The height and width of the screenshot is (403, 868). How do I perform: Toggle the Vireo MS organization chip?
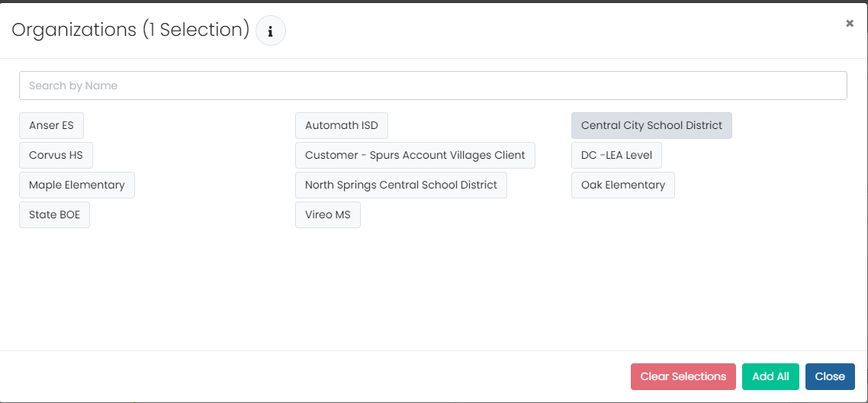click(x=328, y=214)
